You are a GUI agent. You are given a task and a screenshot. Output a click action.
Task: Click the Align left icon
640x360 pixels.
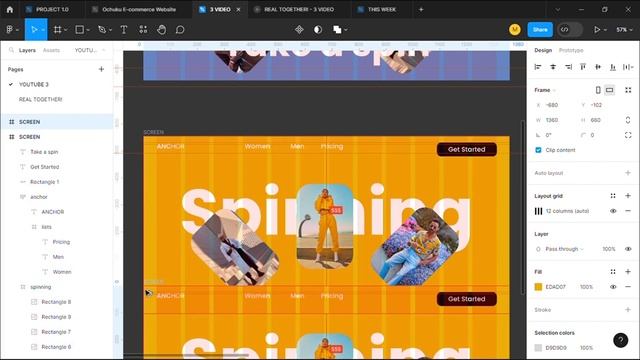(538, 67)
